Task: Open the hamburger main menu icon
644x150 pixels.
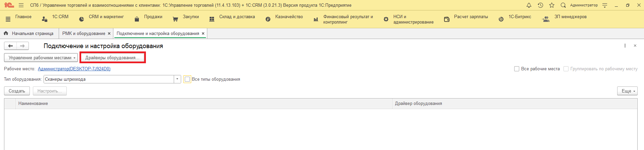Action: click(21, 5)
